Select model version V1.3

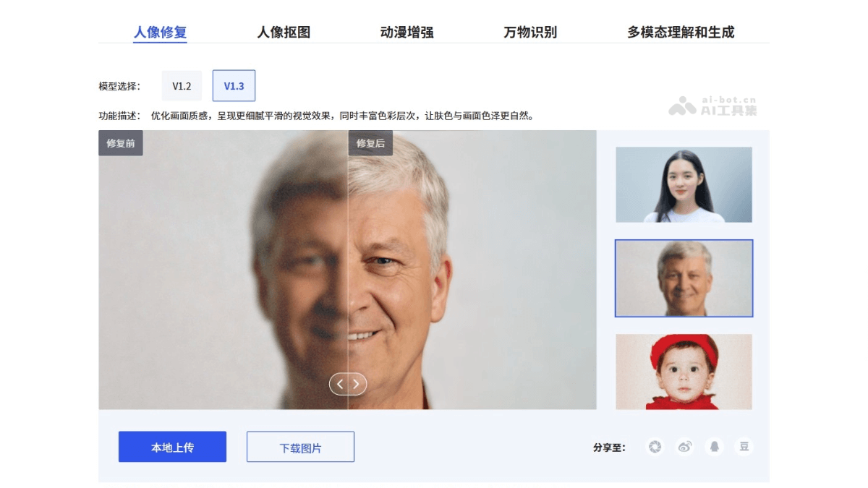pos(234,86)
